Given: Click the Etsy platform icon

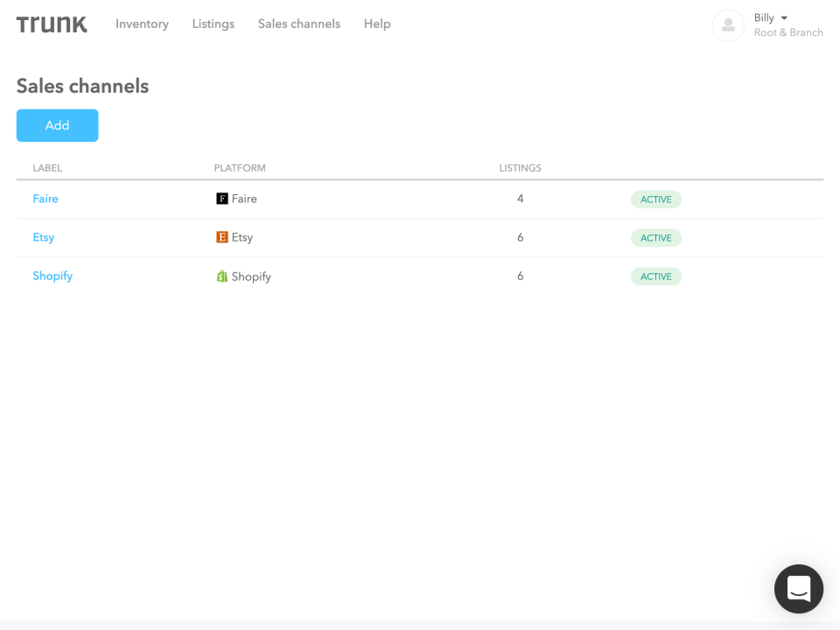Looking at the screenshot, I should [222, 237].
